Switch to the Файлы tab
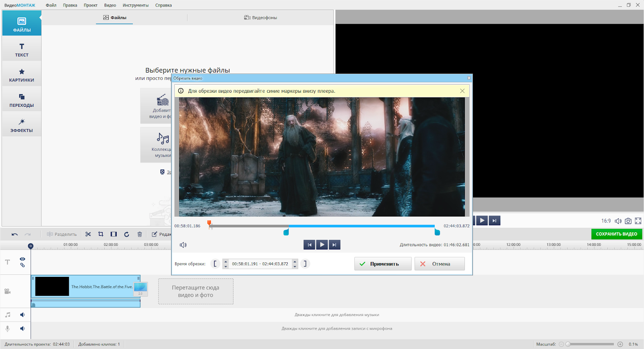644x349 pixels. 115,17
